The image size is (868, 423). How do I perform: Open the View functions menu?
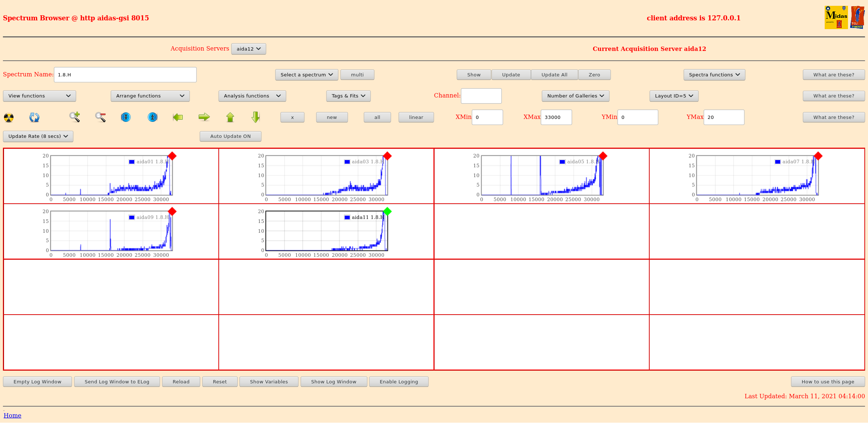[39, 96]
